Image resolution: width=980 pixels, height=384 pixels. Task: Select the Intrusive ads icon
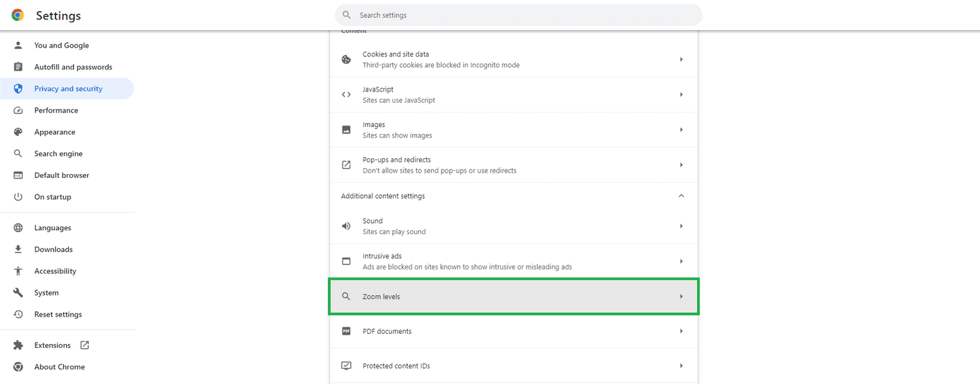346,260
